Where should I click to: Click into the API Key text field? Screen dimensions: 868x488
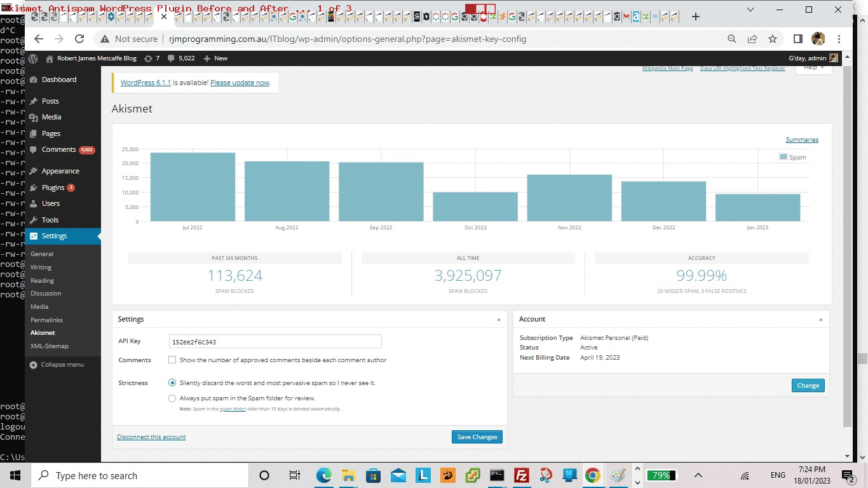[275, 342]
